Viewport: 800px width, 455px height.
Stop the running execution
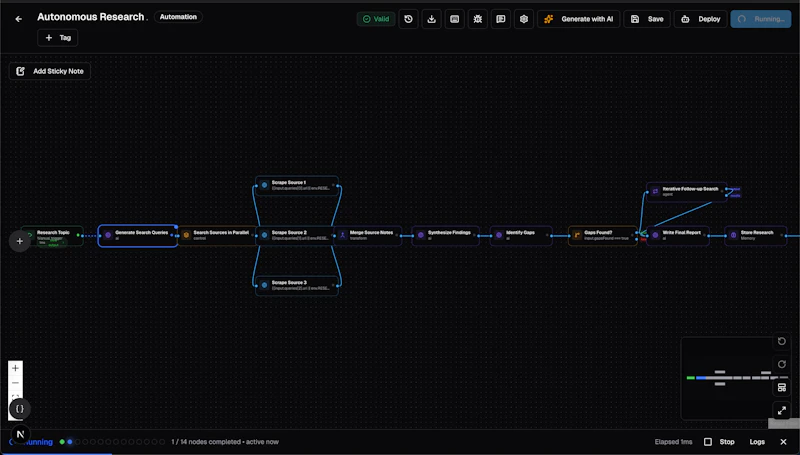click(x=720, y=442)
